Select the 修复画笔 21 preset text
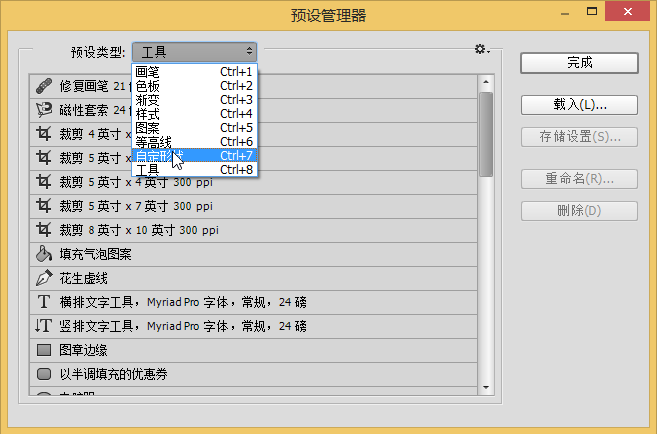 coord(95,86)
